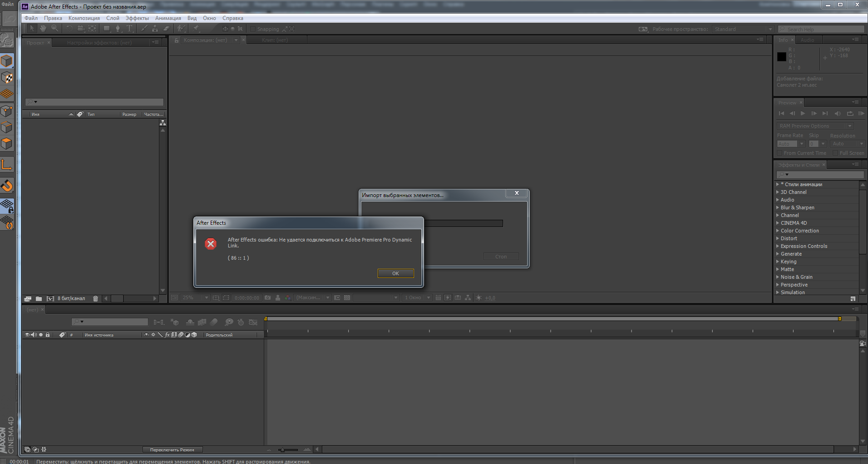The height and width of the screenshot is (464, 868).
Task: Toggle the speaker audio column in timeline
Action: tap(34, 335)
